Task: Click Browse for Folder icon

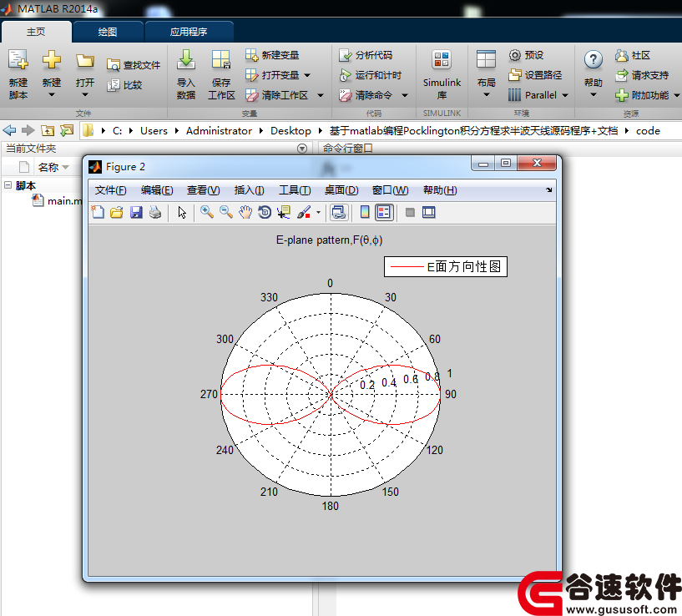Action: click(x=67, y=130)
